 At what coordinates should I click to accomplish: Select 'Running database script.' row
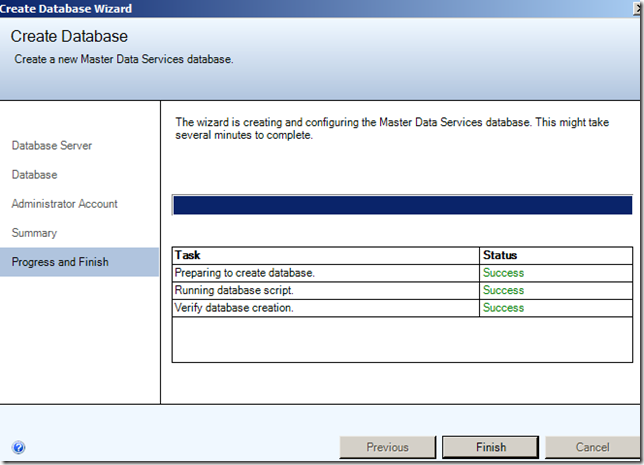click(x=402, y=290)
